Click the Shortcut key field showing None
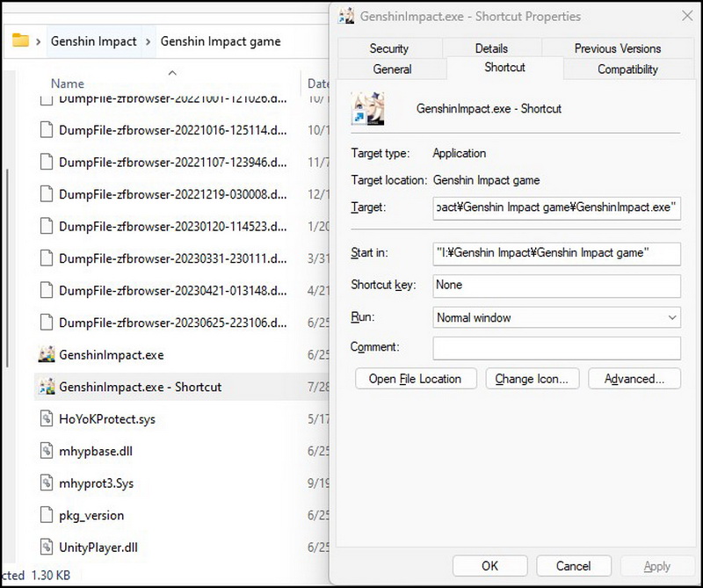Screen dimensions: 703x588 pos(556,286)
